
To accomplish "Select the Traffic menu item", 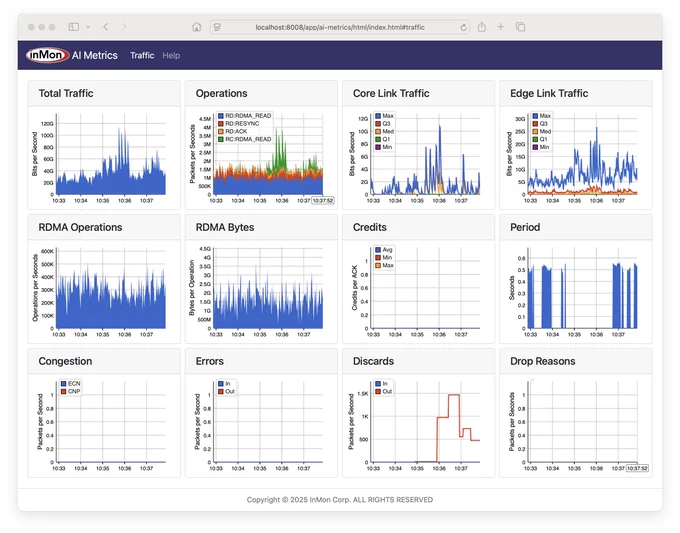I will 142,56.
